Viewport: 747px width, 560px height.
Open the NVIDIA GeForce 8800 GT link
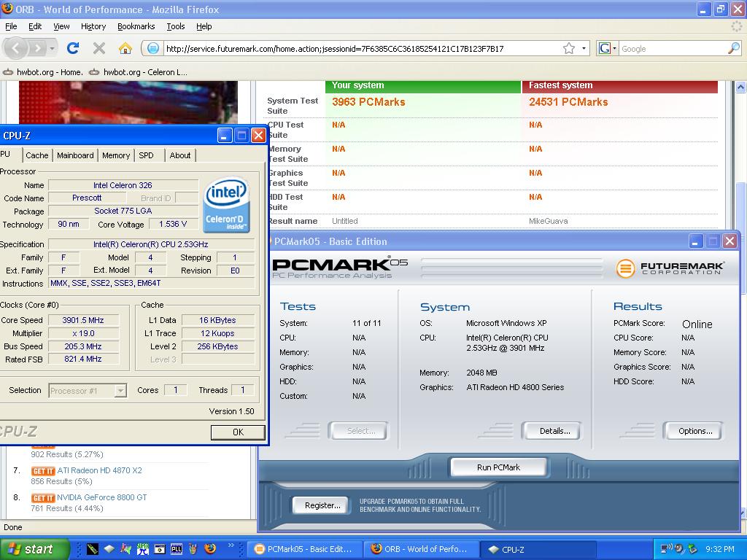102,497
